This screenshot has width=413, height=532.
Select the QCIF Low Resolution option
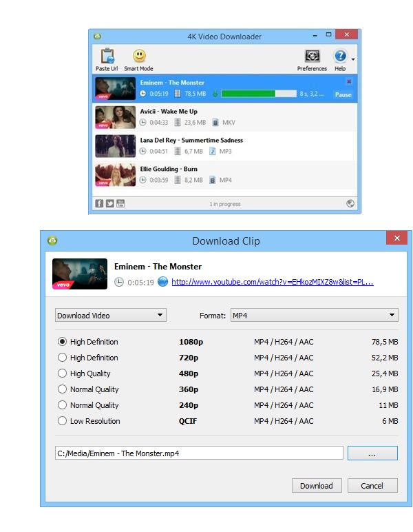(63, 421)
